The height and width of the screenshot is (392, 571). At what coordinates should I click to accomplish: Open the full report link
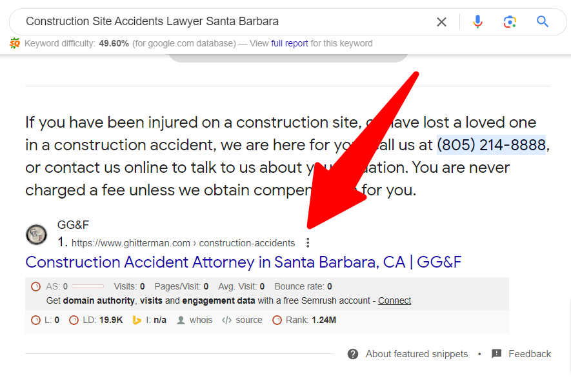pyautogui.click(x=290, y=43)
